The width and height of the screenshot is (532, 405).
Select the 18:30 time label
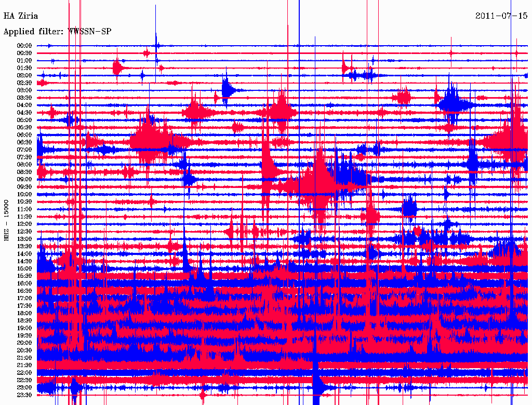tap(24, 320)
